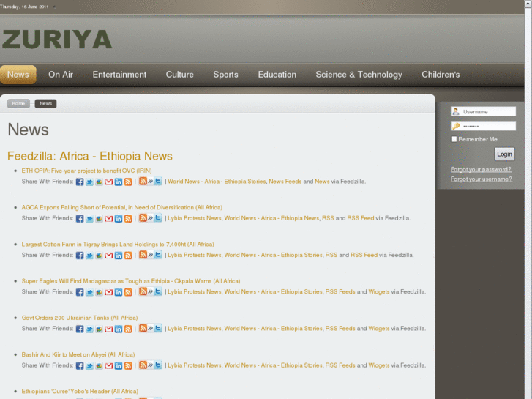Image resolution: width=532 pixels, height=399 pixels.
Task: Click Widgets link in Super Eagles row
Action: click(x=378, y=291)
